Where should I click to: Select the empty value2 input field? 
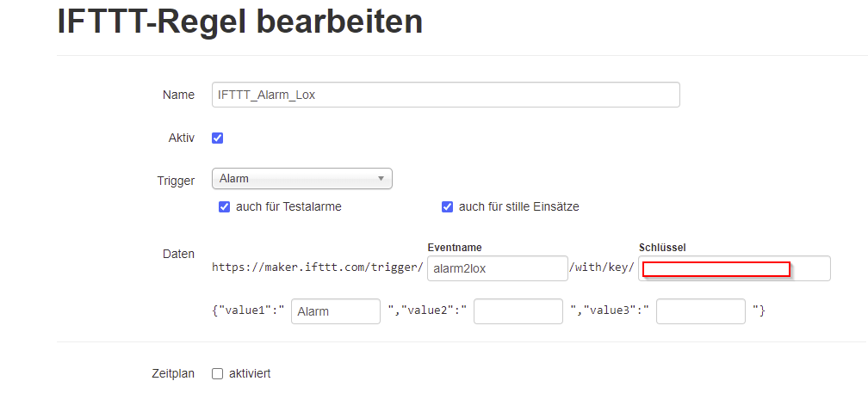518,311
